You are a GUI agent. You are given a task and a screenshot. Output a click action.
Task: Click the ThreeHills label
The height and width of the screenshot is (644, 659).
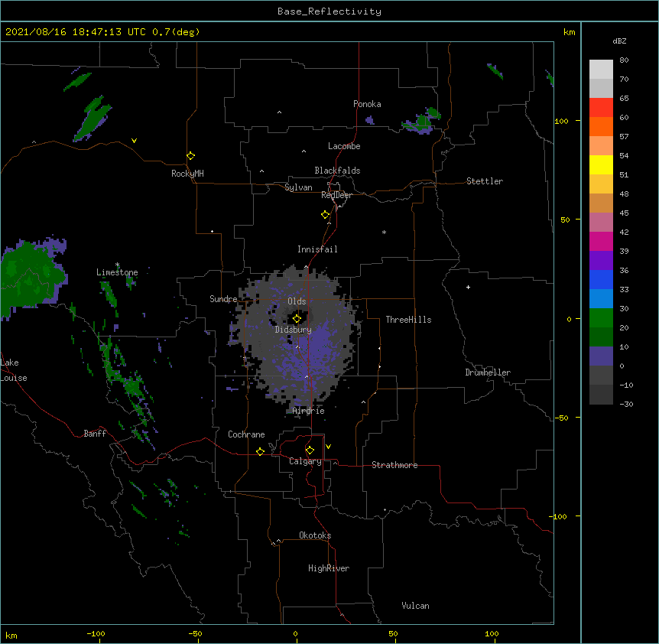pyautogui.click(x=408, y=320)
